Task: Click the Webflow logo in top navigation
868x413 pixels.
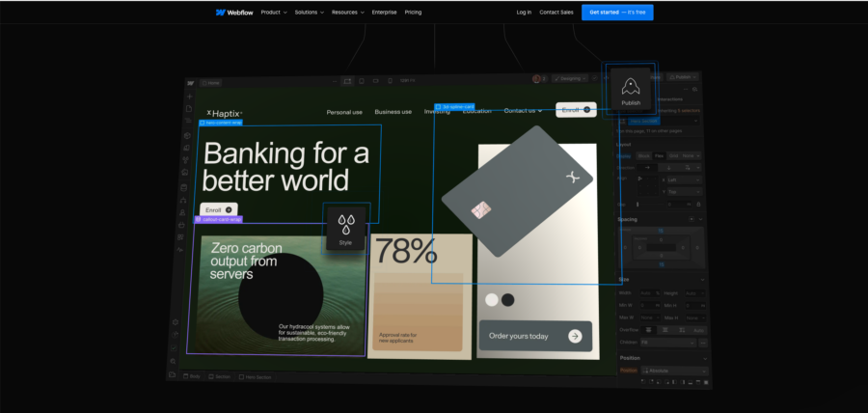Action: (x=234, y=13)
